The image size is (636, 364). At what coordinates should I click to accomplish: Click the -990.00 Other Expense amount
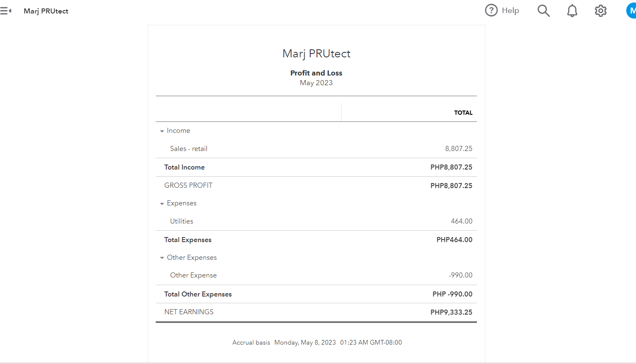(460, 275)
